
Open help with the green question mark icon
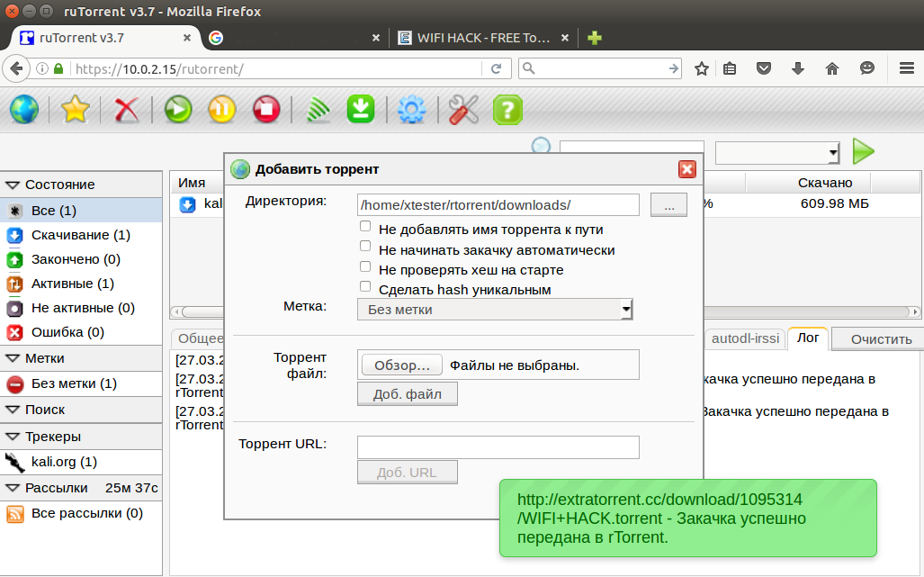507,110
